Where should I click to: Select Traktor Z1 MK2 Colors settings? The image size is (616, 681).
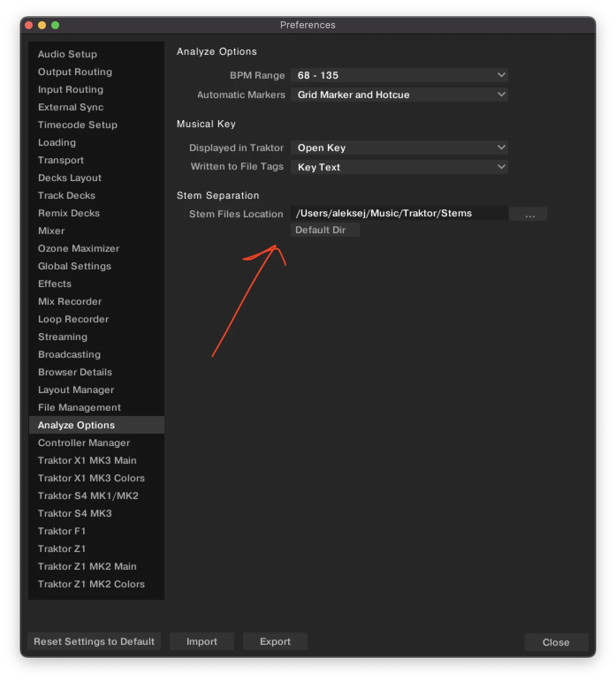91,584
